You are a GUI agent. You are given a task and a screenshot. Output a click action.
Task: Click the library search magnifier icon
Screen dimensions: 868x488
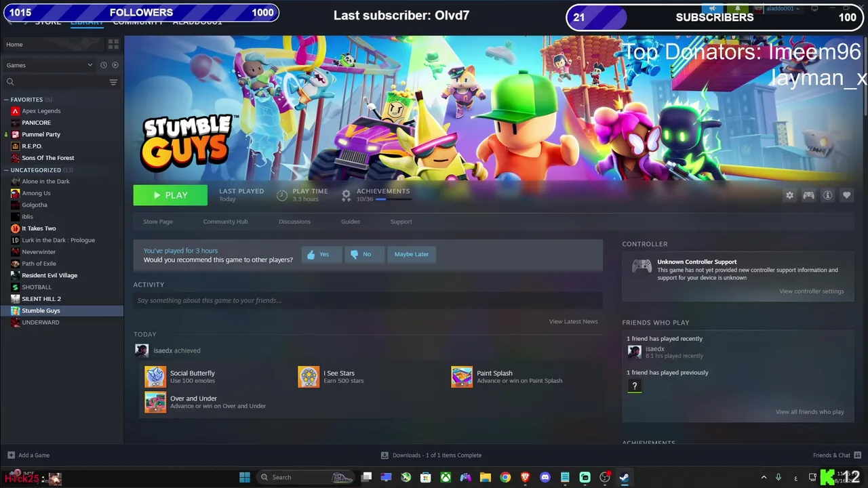point(10,82)
